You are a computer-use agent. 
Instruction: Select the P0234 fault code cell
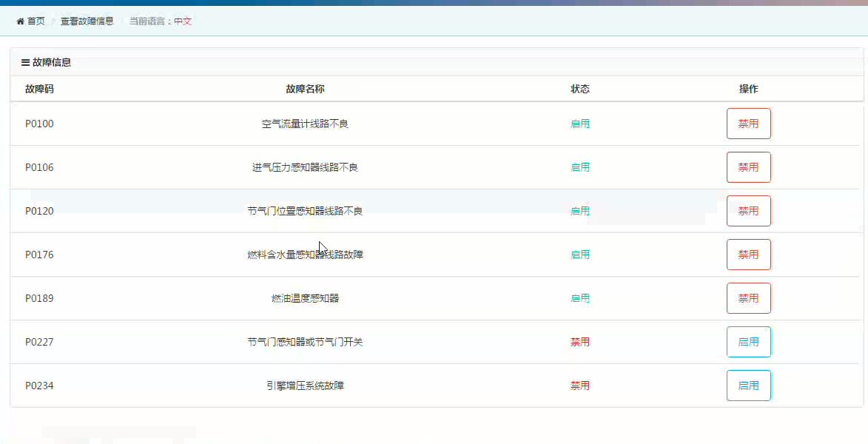(39, 386)
